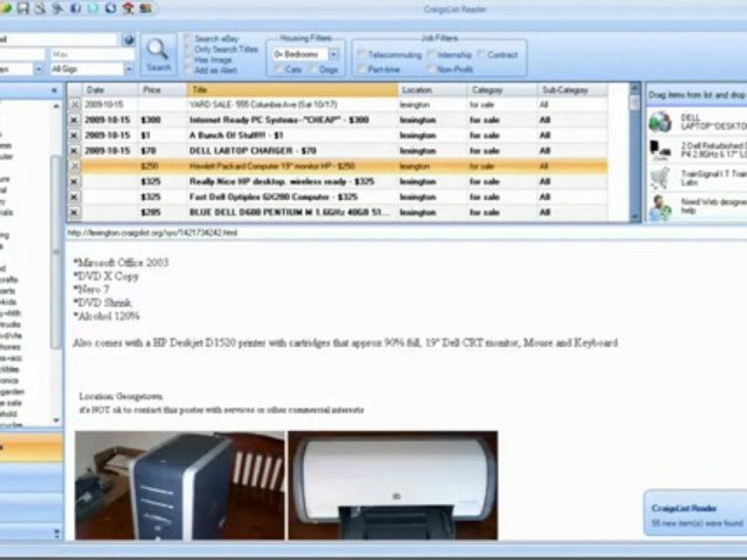Sort listings by the Category column
747x560 pixels.
(503, 90)
